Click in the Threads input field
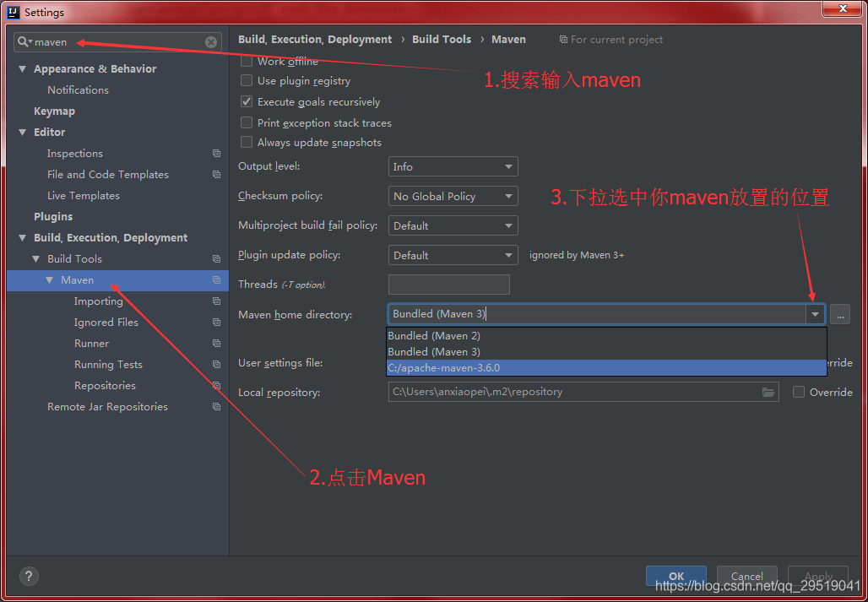Screen dimensions: 868x602 click(449, 285)
